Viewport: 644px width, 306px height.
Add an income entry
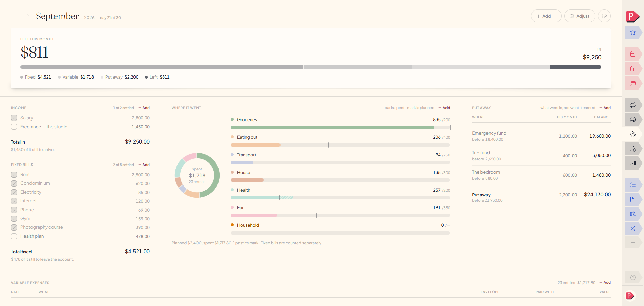tap(144, 108)
